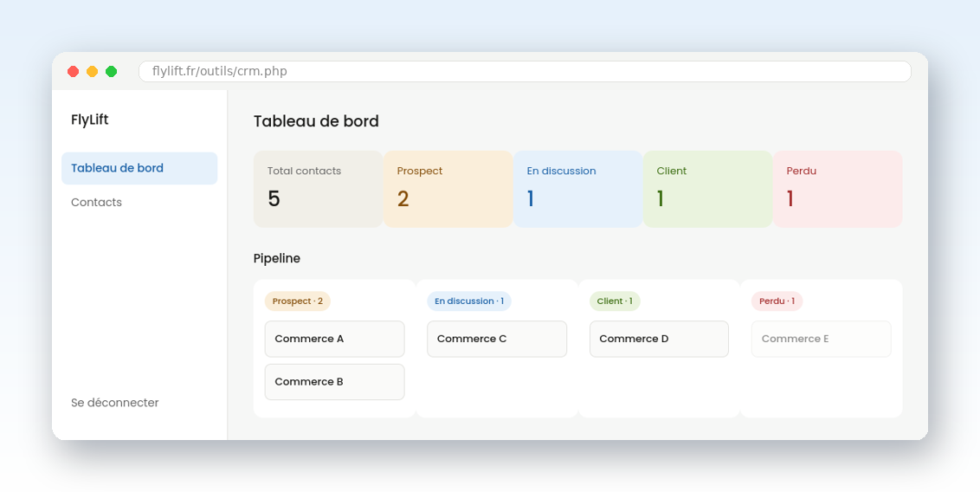The width and height of the screenshot is (980, 492).
Task: Click the Perdu · 1 pipeline badge
Action: point(777,301)
